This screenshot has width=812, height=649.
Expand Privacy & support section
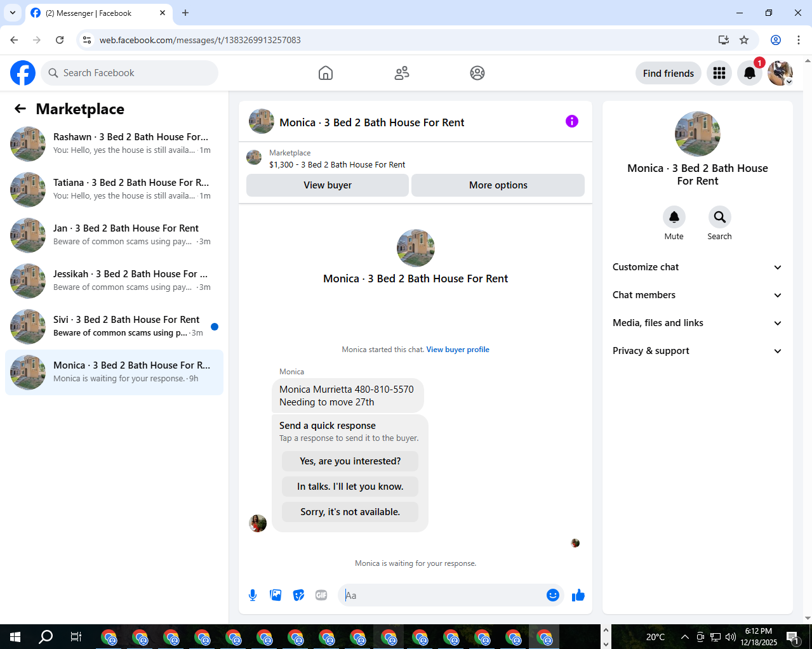[698, 351]
